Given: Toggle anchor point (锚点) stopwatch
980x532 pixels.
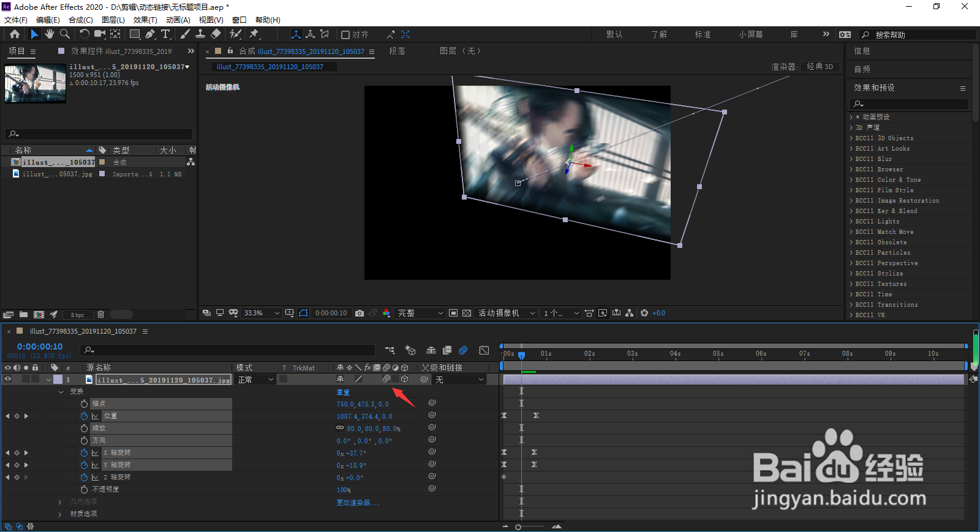Looking at the screenshot, I should [x=84, y=404].
